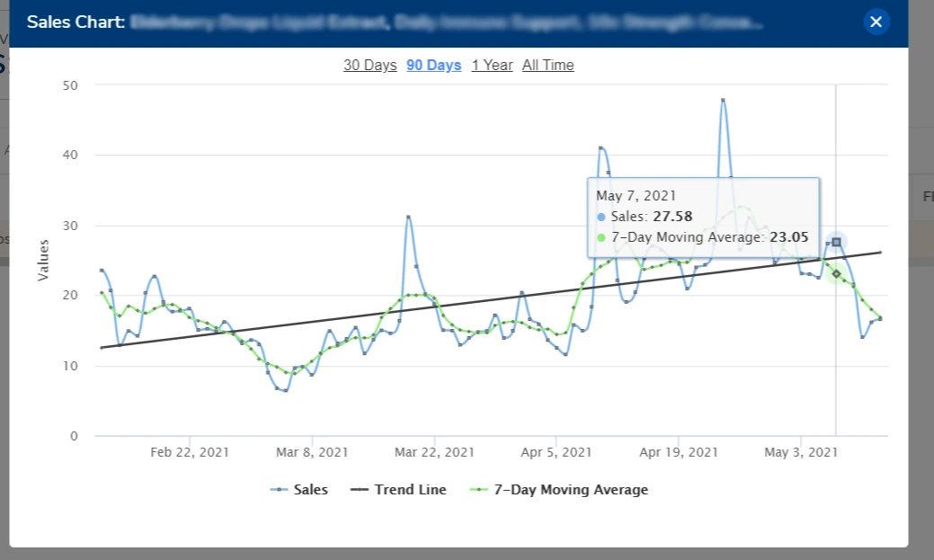Viewport: 934px width, 560px height.
Task: Open the All Time range view
Action: (x=547, y=65)
